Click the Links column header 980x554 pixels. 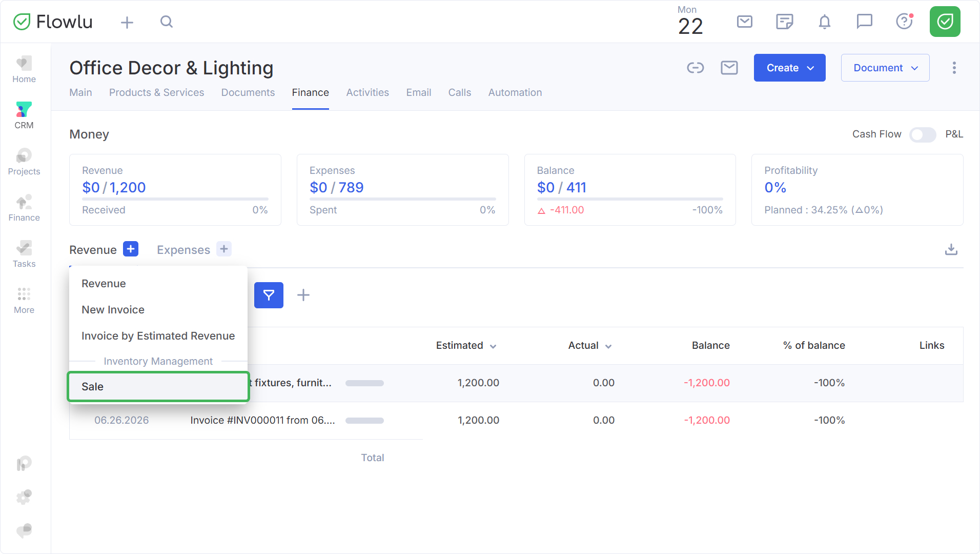pyautogui.click(x=931, y=345)
